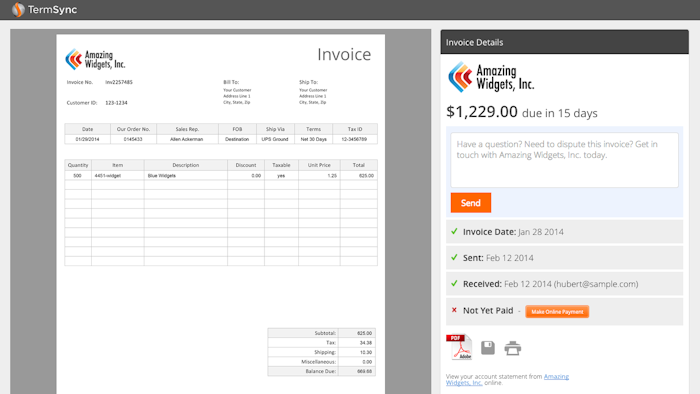Click the item 4451-widget cell
Screen dimensions: 700x394
click(117, 175)
